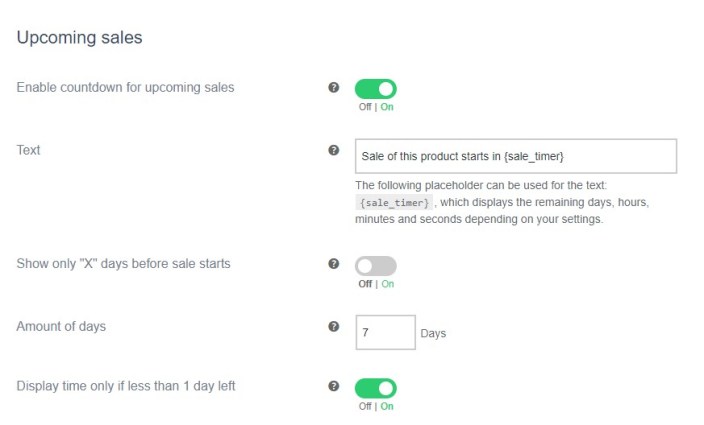Click "Off | On" text under Enable countdown toggle

pos(376,107)
